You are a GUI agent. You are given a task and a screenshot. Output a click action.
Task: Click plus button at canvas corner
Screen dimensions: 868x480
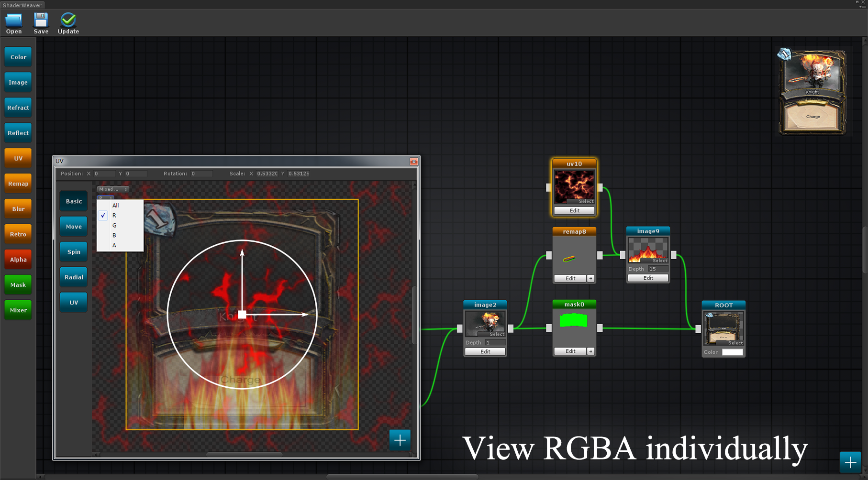(x=850, y=462)
